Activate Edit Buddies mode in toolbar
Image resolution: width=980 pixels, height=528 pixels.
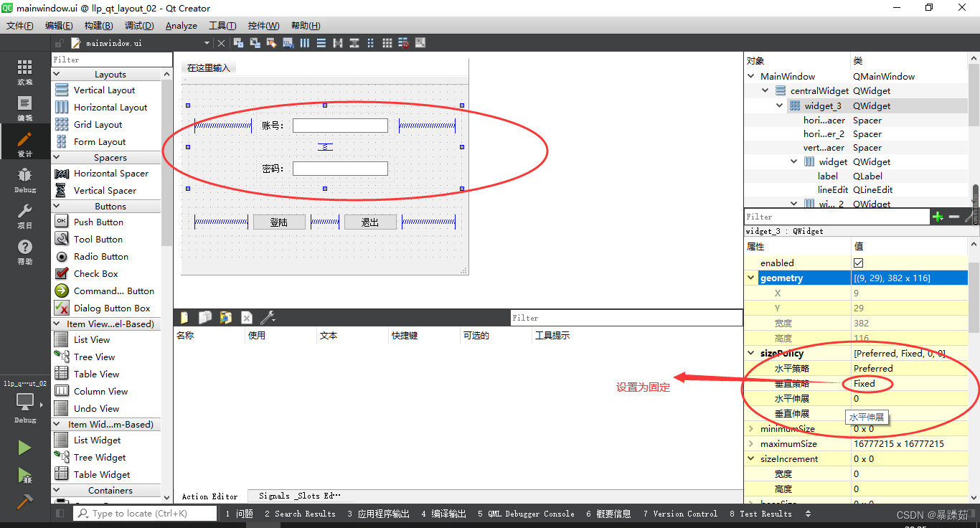point(272,43)
